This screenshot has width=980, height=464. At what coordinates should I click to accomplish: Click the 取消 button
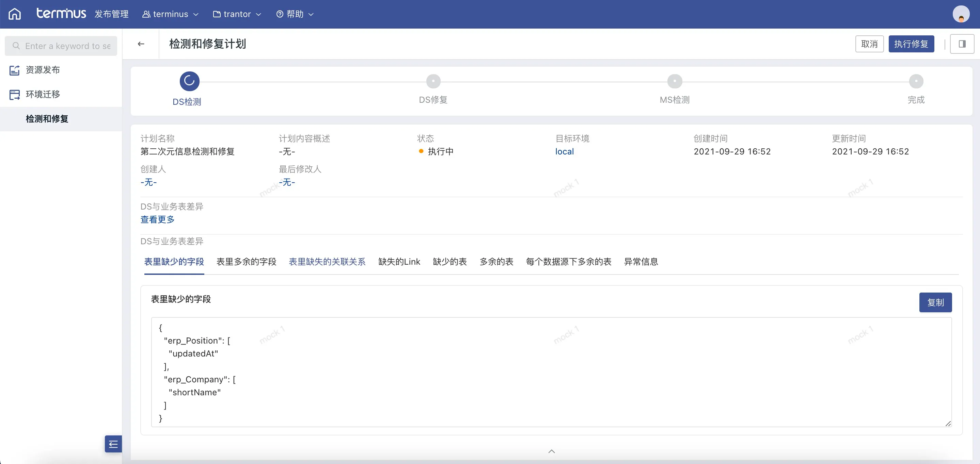[x=869, y=44]
